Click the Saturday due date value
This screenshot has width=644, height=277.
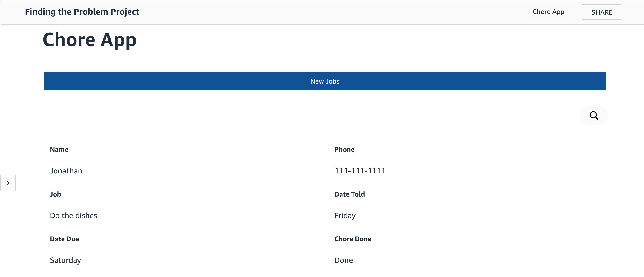65,260
